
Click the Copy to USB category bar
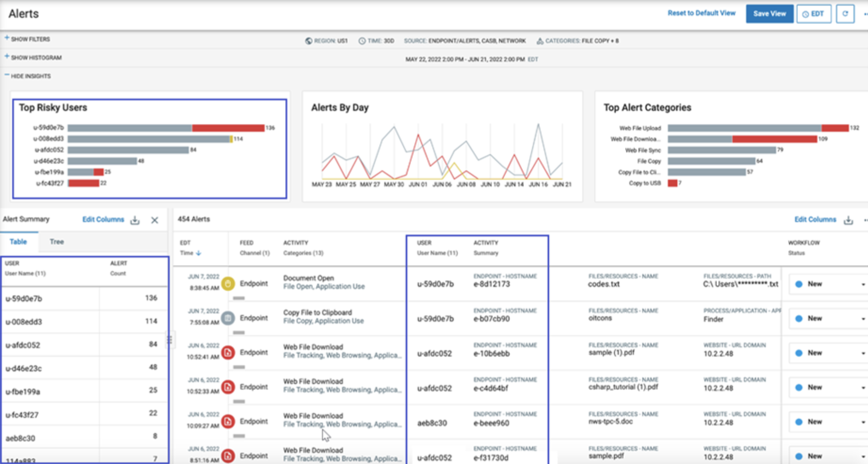pyautogui.click(x=672, y=183)
